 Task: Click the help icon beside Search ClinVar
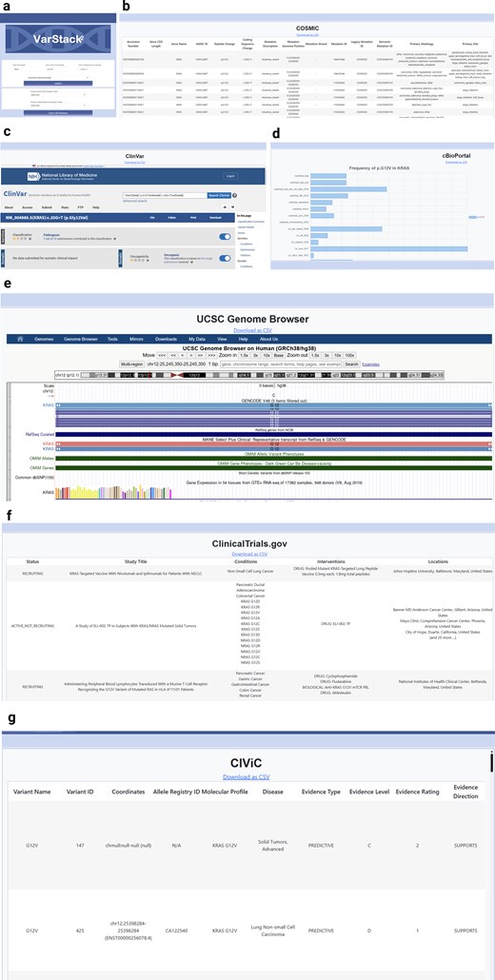click(x=235, y=196)
